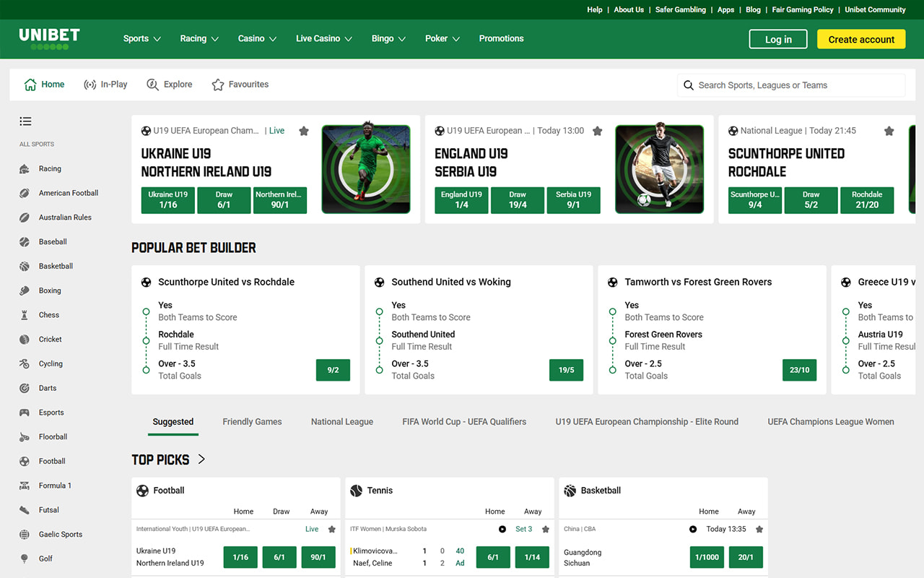
Task: Add Scunthorpe vs Rochdale 9/2 bet builder
Action: click(333, 370)
